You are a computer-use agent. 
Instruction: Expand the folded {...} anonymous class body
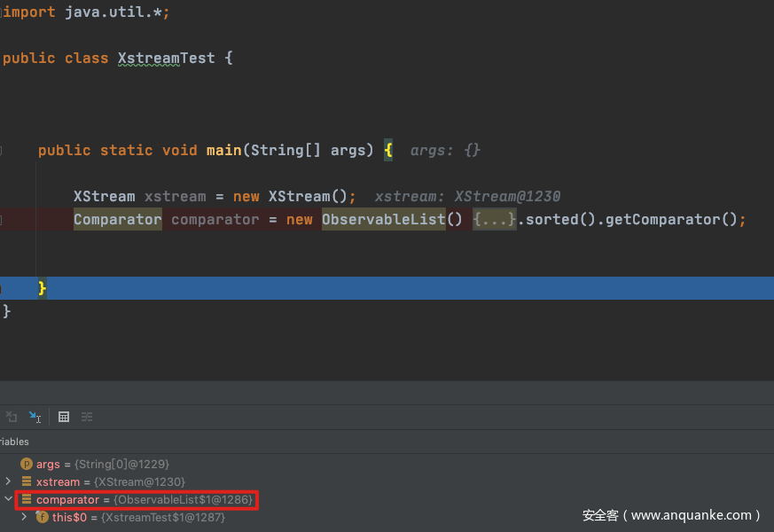[x=494, y=220]
